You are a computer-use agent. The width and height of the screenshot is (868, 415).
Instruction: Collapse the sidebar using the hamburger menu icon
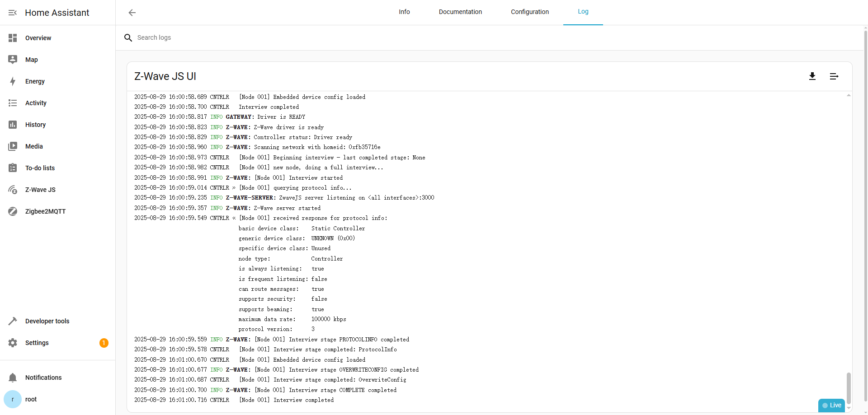pos(13,13)
